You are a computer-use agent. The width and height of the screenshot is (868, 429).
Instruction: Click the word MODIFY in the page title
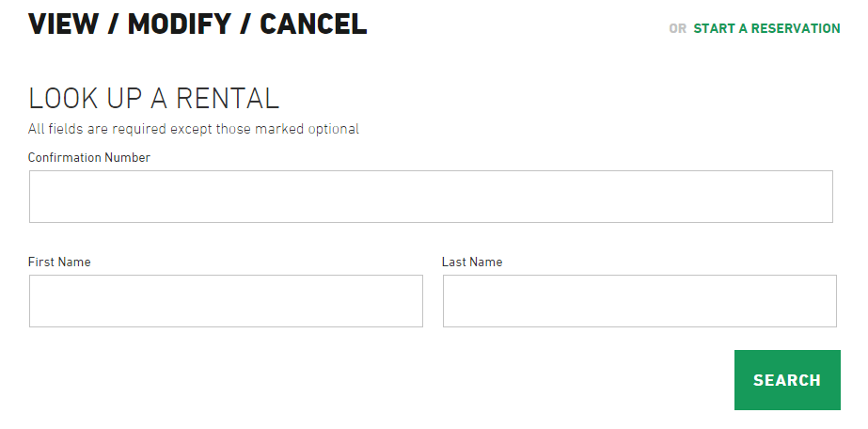(x=177, y=24)
